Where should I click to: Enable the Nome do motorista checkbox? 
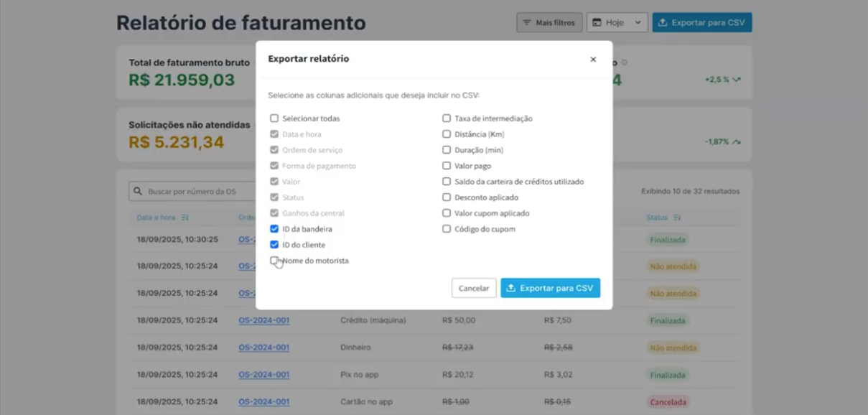coord(274,261)
